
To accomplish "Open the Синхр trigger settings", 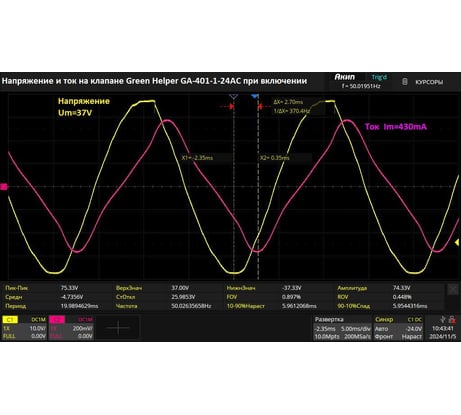I will click(398, 328).
